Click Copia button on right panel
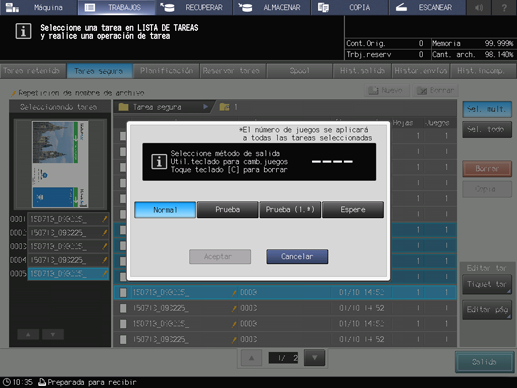The width and height of the screenshot is (517, 388). pos(487,189)
